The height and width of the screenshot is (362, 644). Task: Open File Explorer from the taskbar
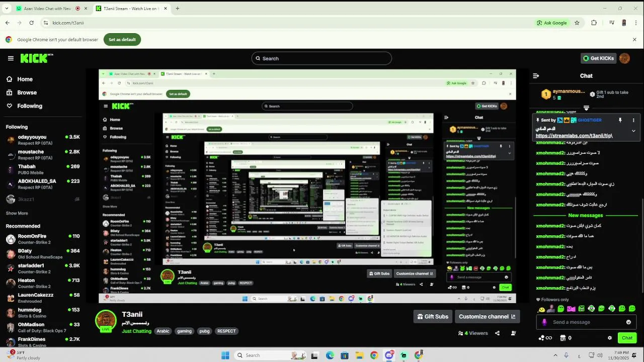[359, 355]
